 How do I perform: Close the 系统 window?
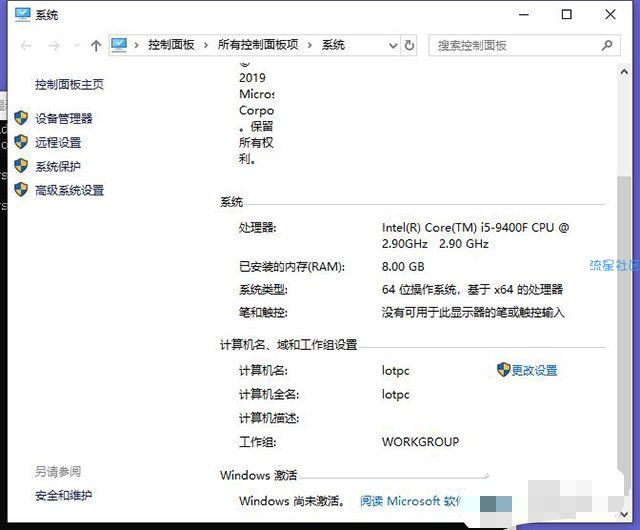[x=611, y=15]
